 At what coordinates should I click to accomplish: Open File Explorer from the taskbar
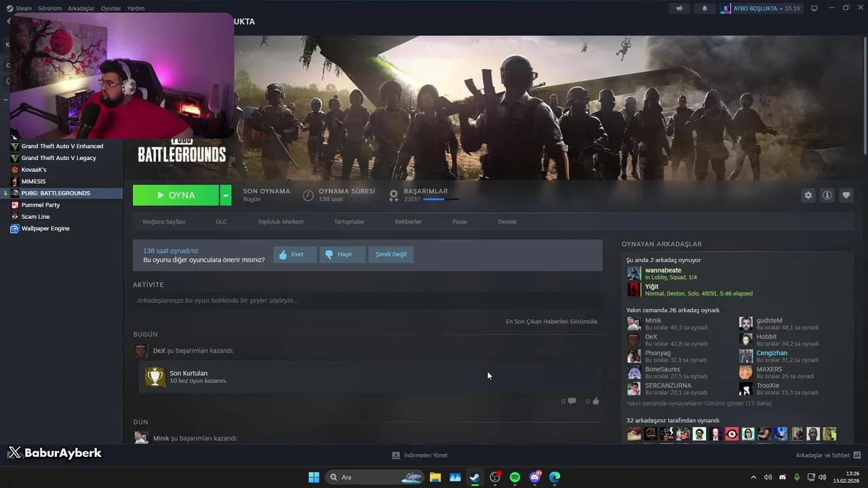coord(435,477)
